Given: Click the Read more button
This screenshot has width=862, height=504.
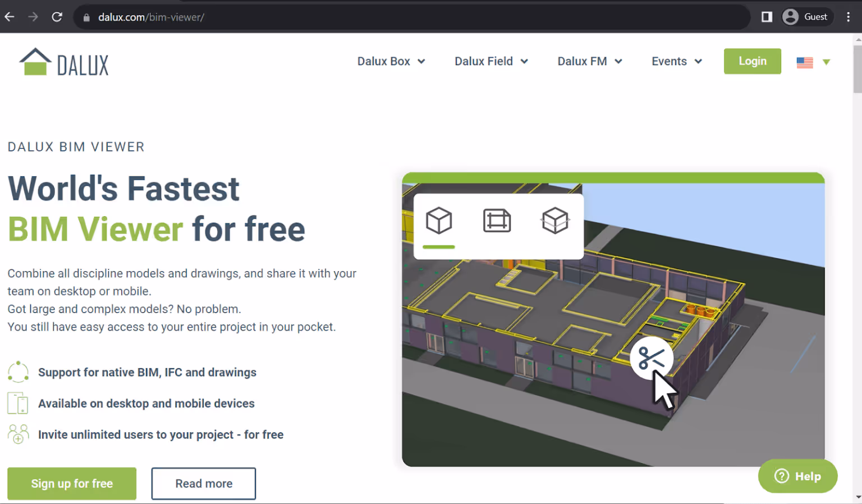Looking at the screenshot, I should coord(203,483).
